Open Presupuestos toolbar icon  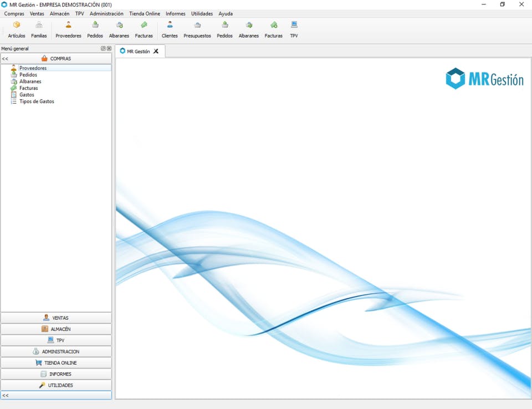pyautogui.click(x=197, y=29)
